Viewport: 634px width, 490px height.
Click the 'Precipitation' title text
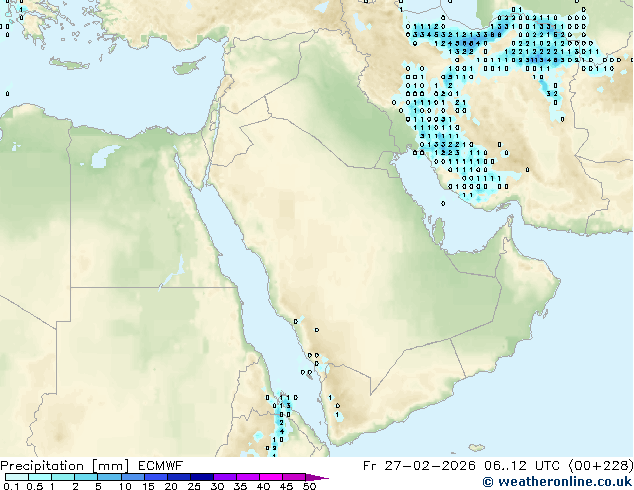(42, 466)
